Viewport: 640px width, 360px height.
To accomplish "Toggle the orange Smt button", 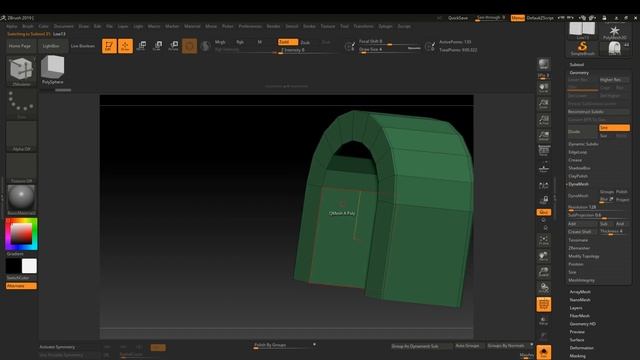I will tap(614, 128).
